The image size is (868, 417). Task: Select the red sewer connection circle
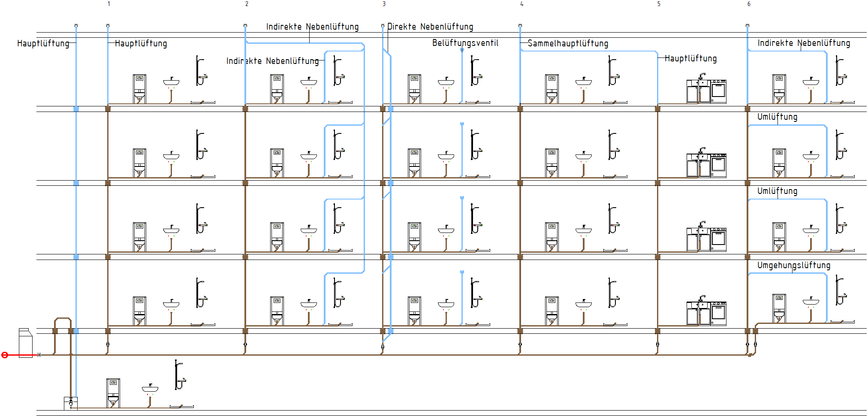click(5, 355)
